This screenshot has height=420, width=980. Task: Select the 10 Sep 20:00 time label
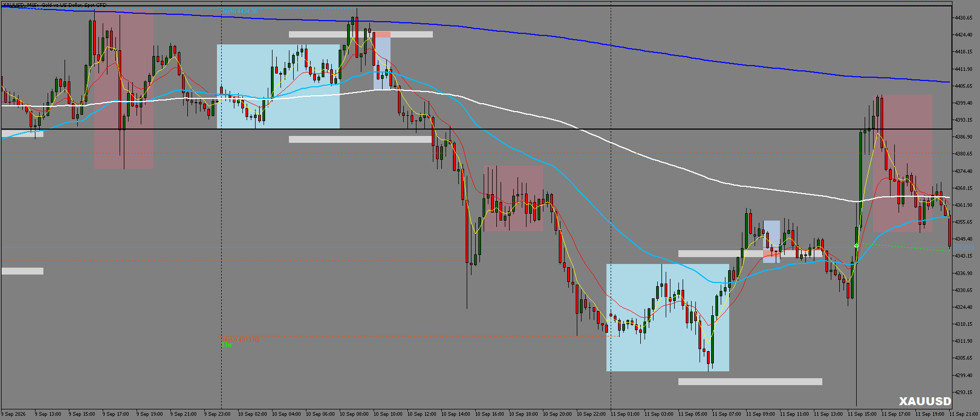557,414
